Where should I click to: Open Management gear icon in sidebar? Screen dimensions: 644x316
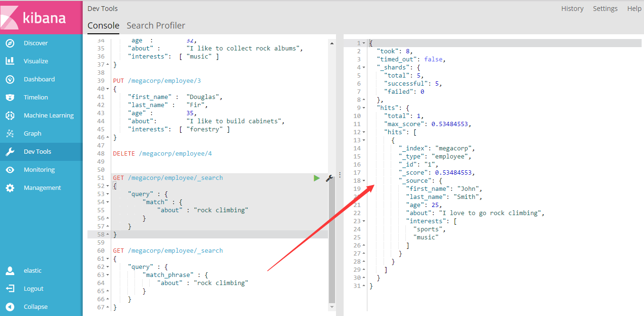10,188
